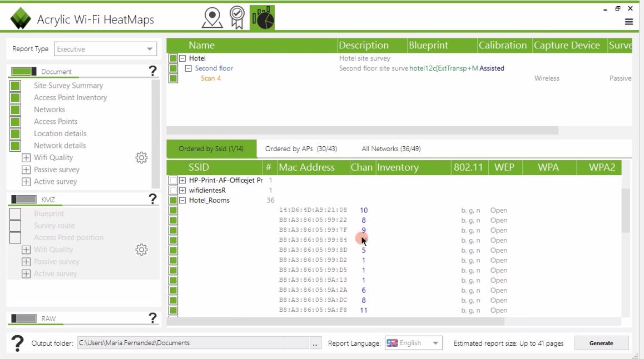Browse for output folder with ellipsis button

pyautogui.click(x=315, y=343)
